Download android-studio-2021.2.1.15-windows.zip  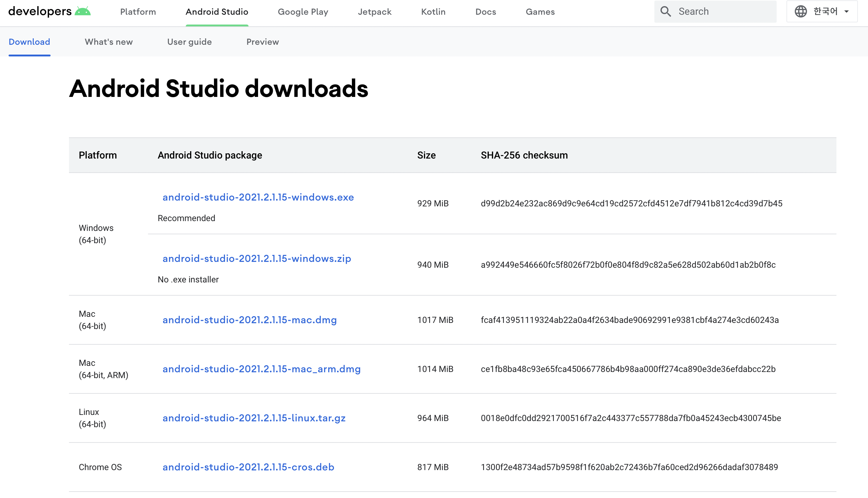tap(257, 259)
